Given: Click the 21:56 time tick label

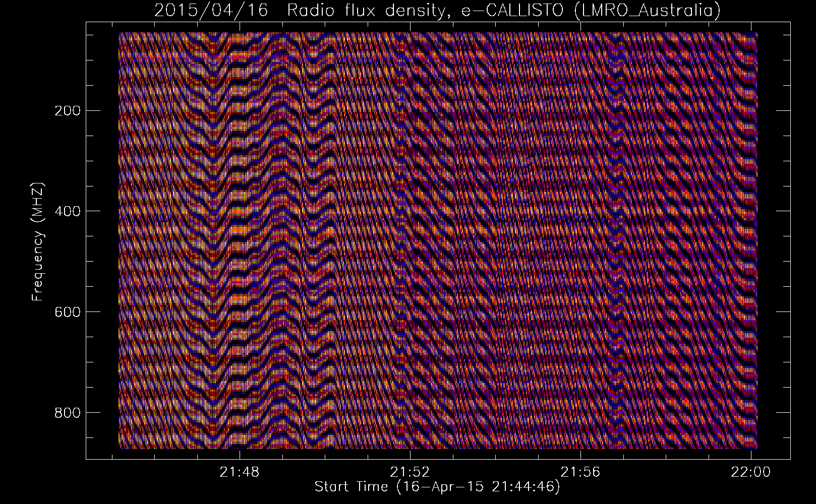Looking at the screenshot, I should point(581,472).
